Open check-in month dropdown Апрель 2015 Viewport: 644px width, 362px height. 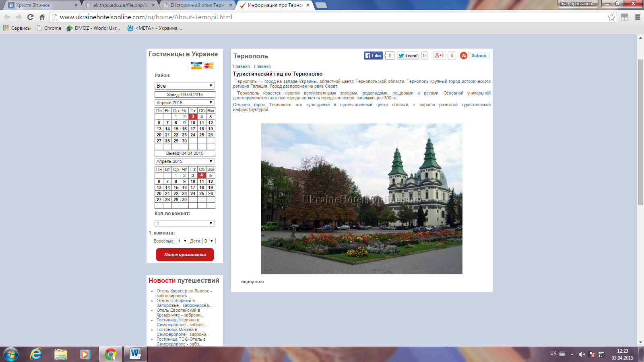click(x=185, y=103)
